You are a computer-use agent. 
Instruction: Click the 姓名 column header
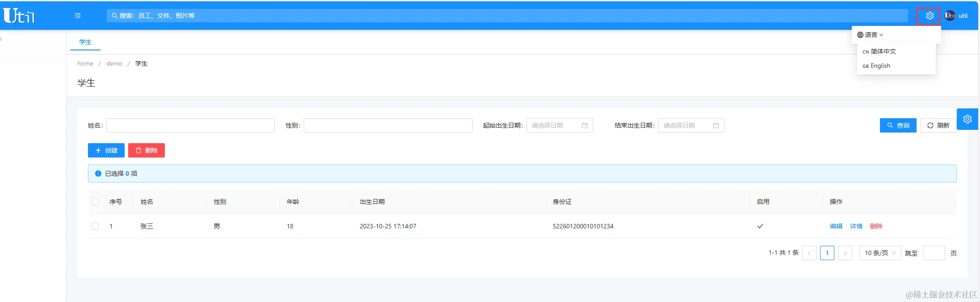tap(147, 202)
